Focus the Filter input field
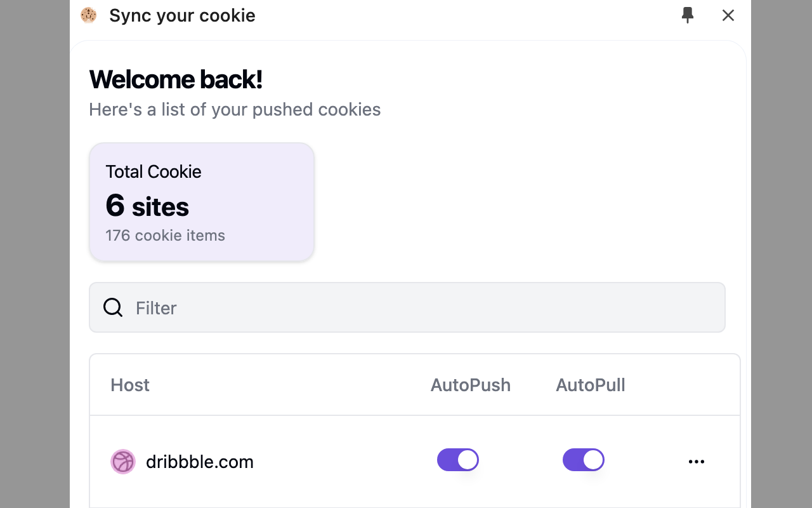Screen dimensions: 812x508 point(419,308)
